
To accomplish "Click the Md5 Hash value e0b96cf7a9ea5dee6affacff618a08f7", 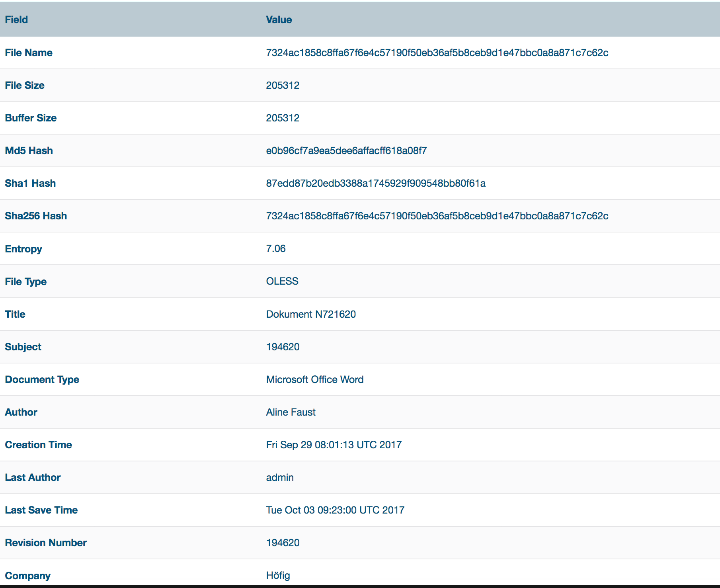I will (x=346, y=150).
